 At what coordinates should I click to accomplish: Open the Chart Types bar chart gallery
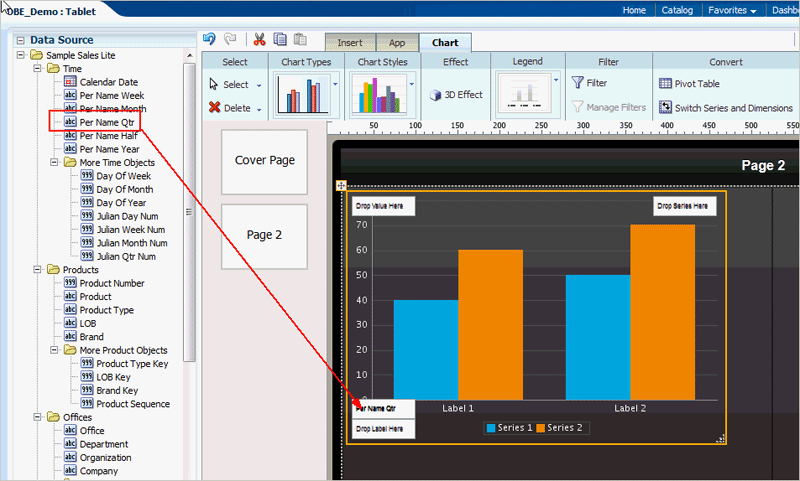[303, 95]
